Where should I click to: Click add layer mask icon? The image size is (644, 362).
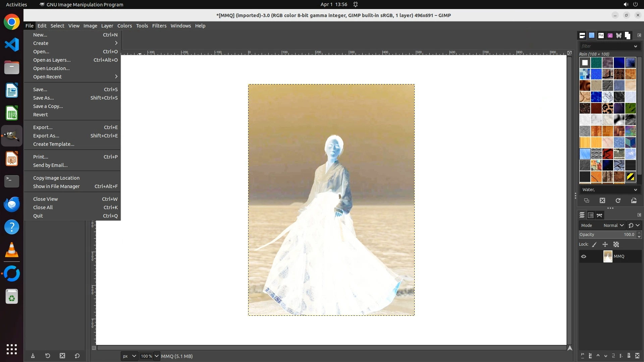pos(629,356)
